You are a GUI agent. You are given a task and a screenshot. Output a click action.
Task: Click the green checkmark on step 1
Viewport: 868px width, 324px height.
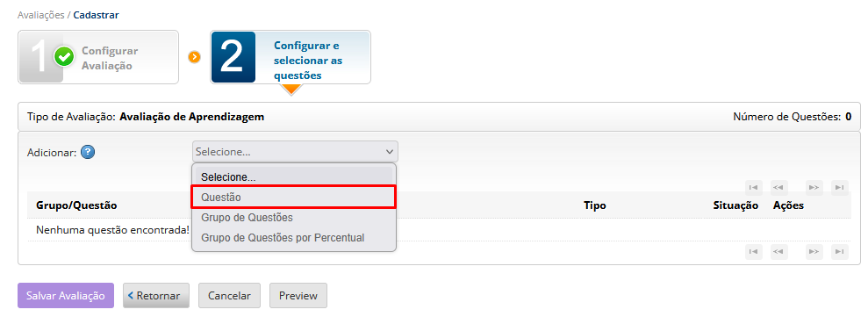64,56
